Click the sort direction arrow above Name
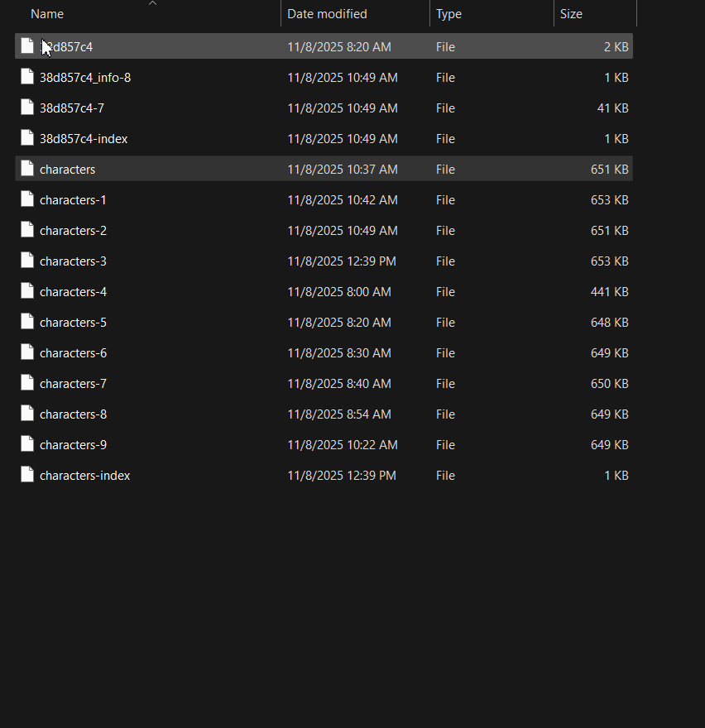 [x=152, y=3]
